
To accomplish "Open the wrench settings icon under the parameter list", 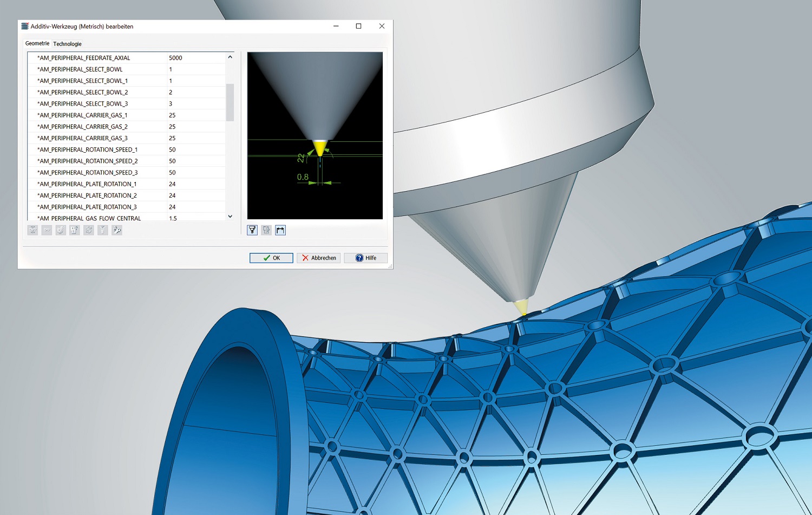I will click(117, 230).
